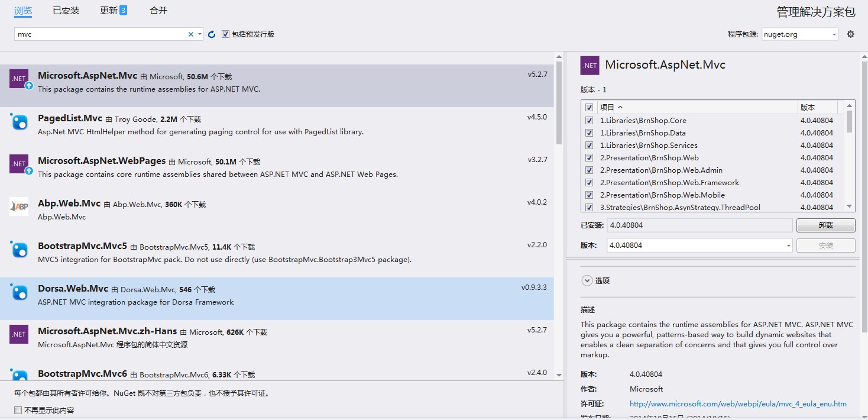Click the 卸载 (Uninstall) button
The width and height of the screenshot is (868, 420).
click(x=825, y=225)
